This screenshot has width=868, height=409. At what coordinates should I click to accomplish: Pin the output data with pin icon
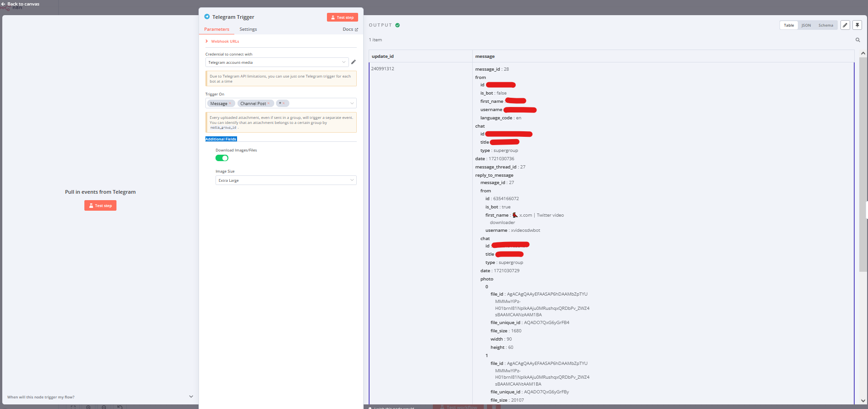[x=857, y=25]
